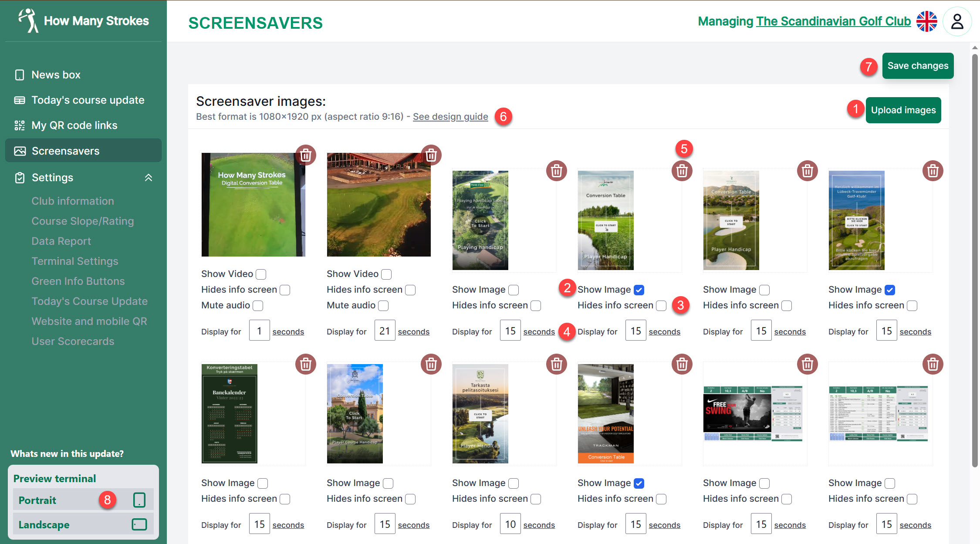The width and height of the screenshot is (980, 544).
Task: Open User Scorecards settings
Action: [x=73, y=341]
